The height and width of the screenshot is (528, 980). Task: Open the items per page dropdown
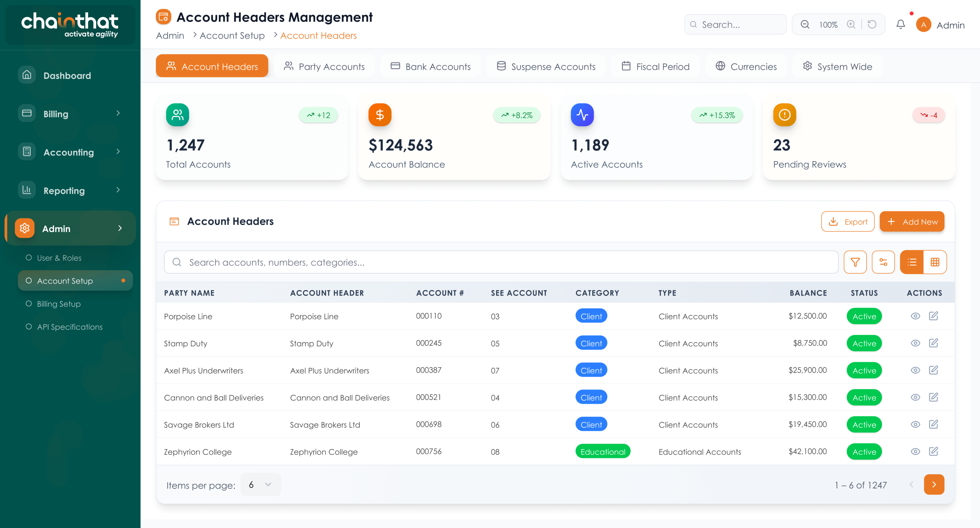pos(260,485)
